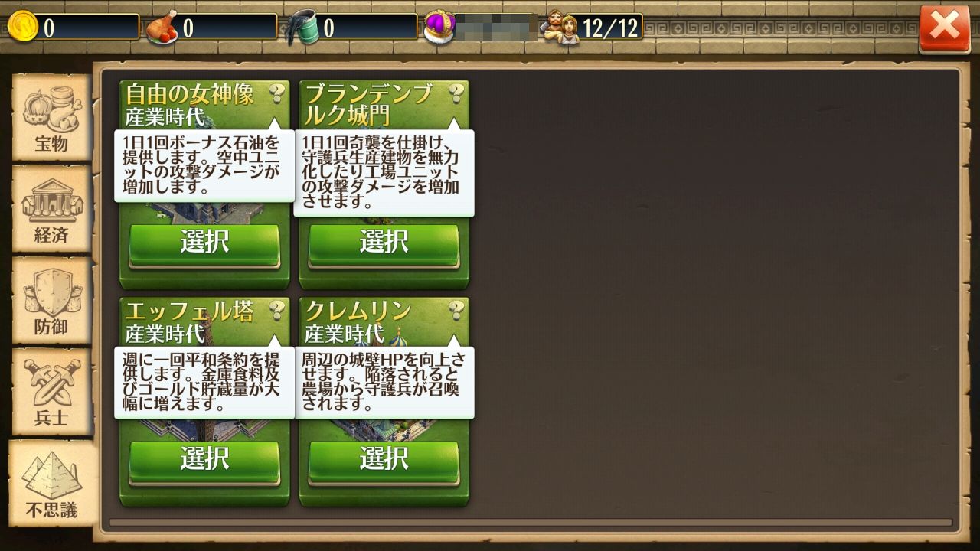Close the build menu with red X
Image resolution: width=980 pixels, height=551 pixels.
[944, 29]
